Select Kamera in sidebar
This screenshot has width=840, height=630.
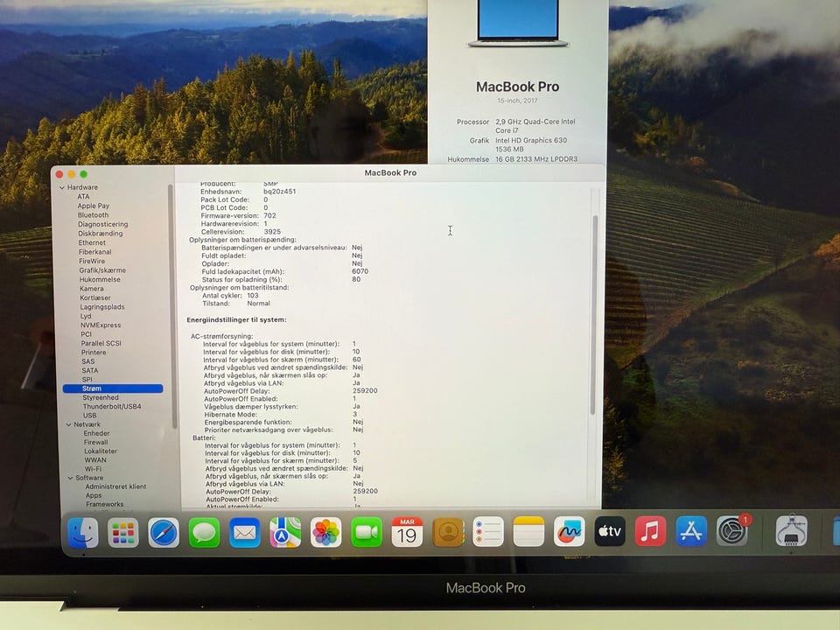[92, 288]
